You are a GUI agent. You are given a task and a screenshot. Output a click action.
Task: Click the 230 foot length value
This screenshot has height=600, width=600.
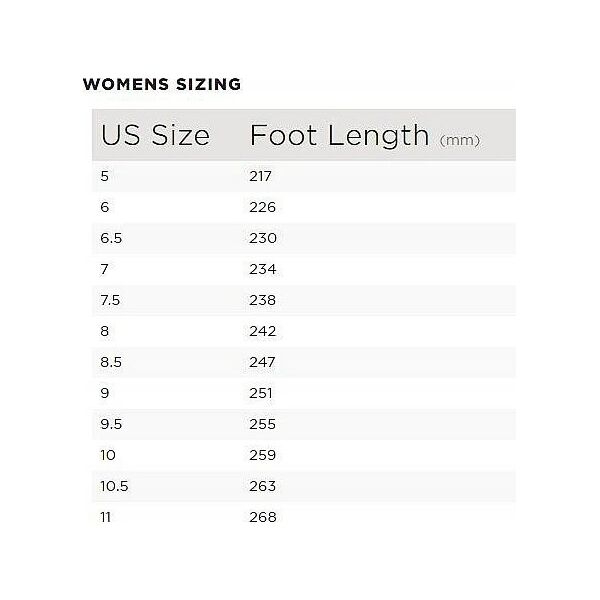click(x=263, y=238)
